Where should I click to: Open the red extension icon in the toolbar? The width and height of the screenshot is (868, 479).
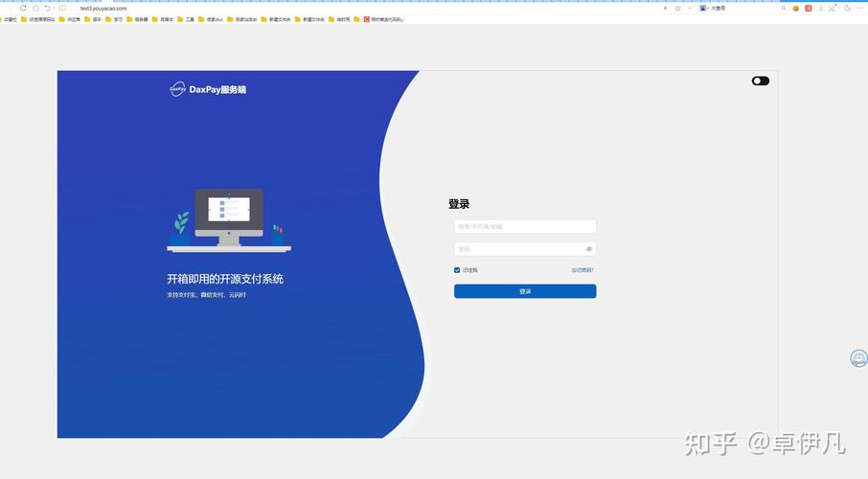pyautogui.click(x=809, y=9)
